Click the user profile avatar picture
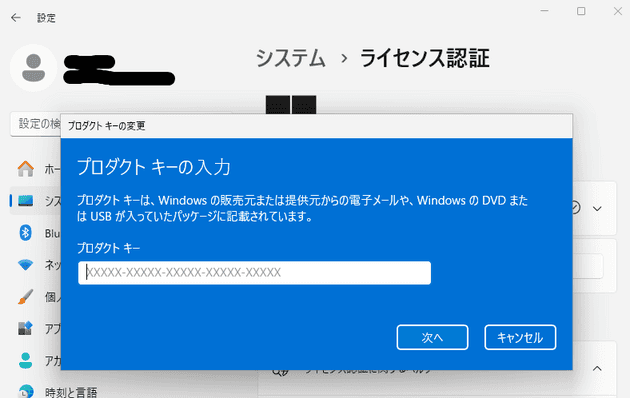 click(33, 68)
